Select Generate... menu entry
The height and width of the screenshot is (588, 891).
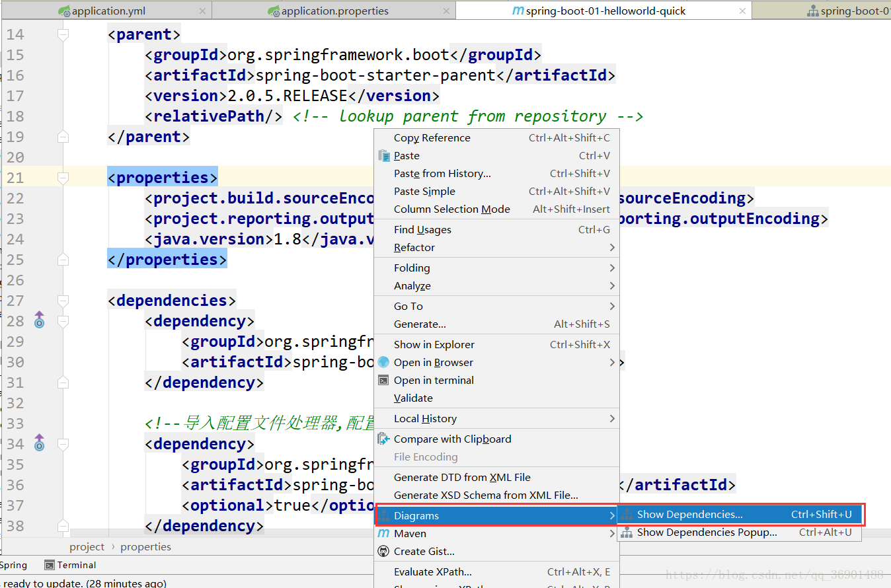[496, 324]
